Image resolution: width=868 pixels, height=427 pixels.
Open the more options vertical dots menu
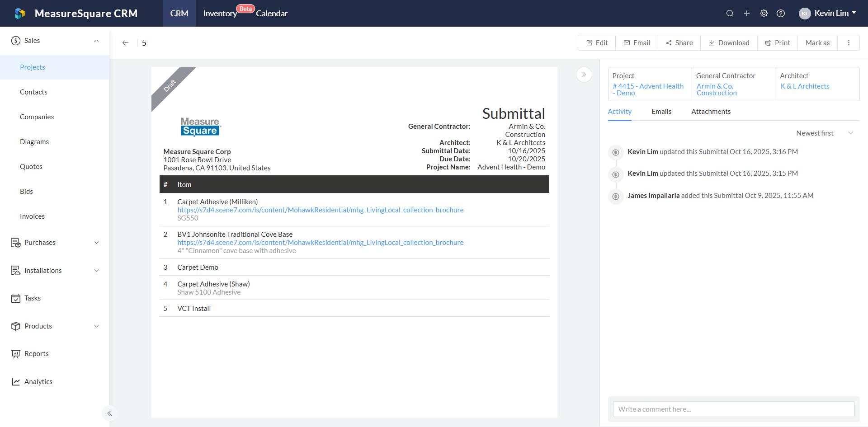point(849,43)
